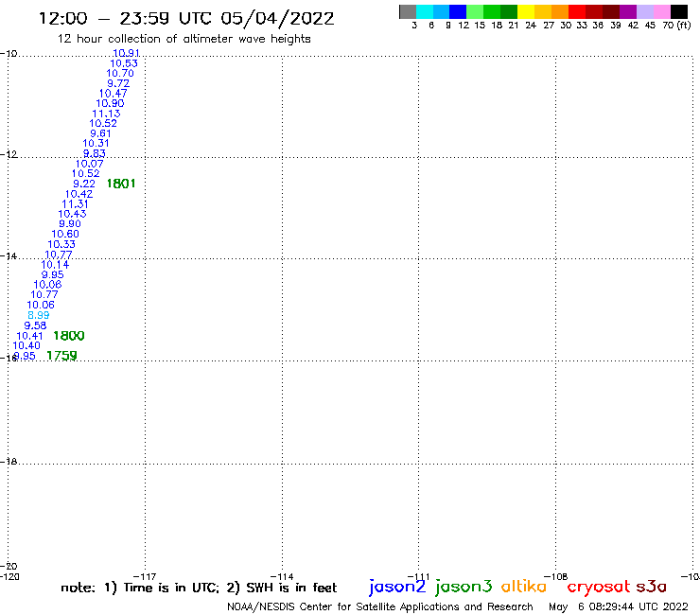Click the gray 3 ft legend swatch
This screenshot has height=615, width=700.
click(x=408, y=11)
